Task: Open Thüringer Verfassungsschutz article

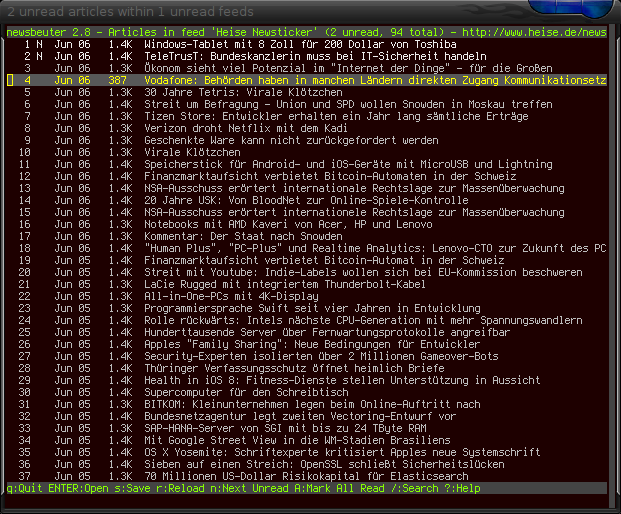Action: point(307,368)
